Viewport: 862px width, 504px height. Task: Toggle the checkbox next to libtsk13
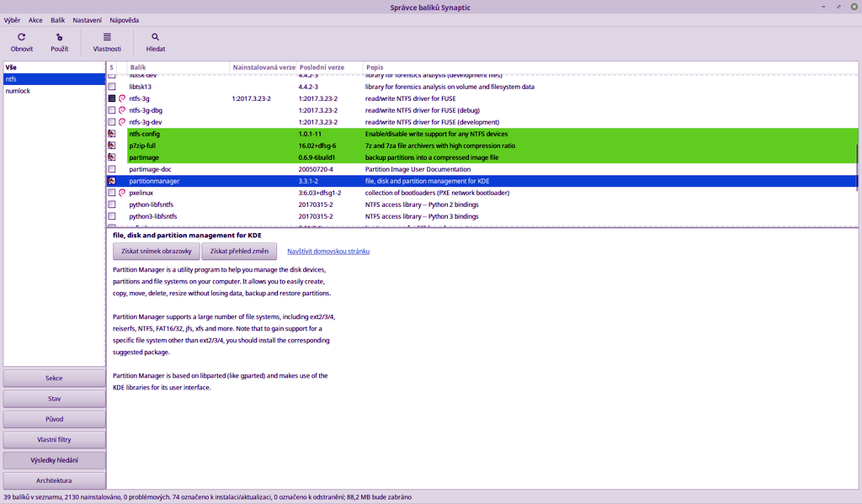point(110,86)
